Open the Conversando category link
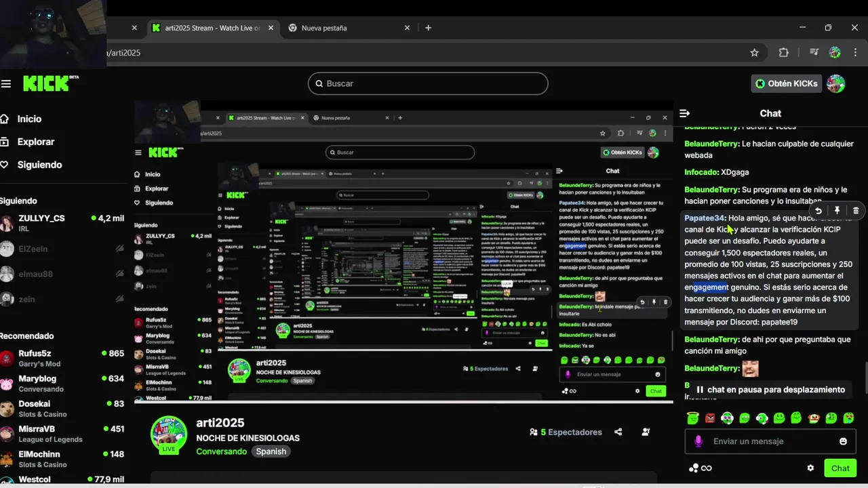Viewport: 868px width, 488px height. coord(221,451)
